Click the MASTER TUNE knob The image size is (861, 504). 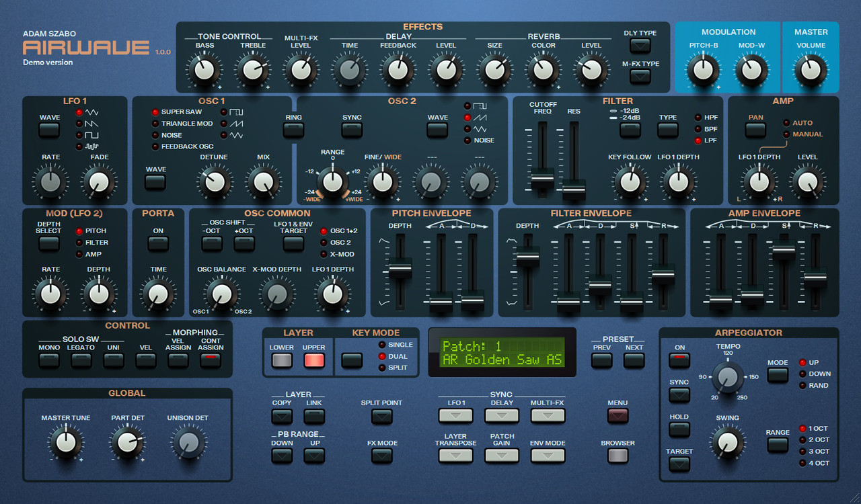(65, 442)
